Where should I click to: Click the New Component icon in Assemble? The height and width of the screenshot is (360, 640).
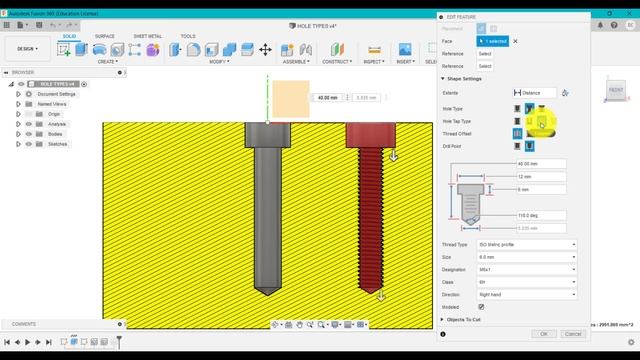tap(287, 50)
